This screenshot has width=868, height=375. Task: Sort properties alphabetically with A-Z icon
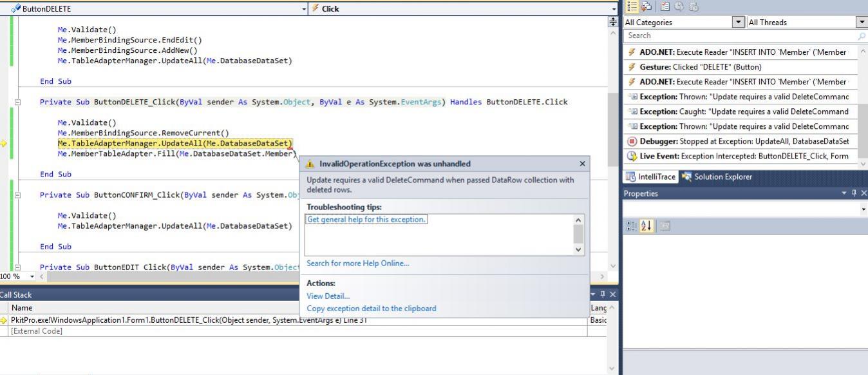(x=647, y=226)
